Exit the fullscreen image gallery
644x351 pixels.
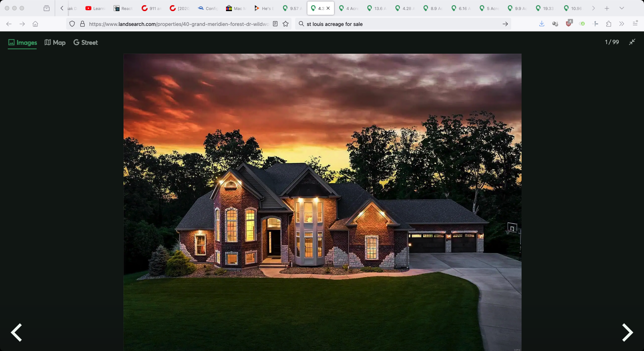pyautogui.click(x=632, y=42)
